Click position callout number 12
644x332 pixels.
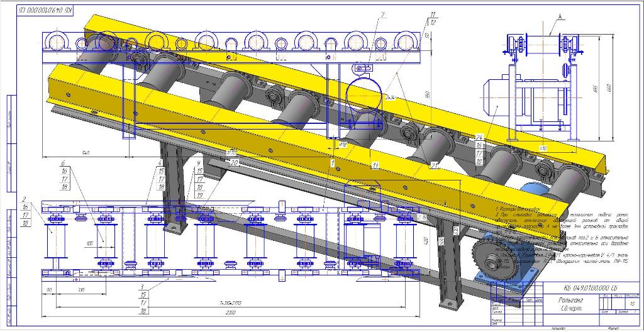(433, 22)
